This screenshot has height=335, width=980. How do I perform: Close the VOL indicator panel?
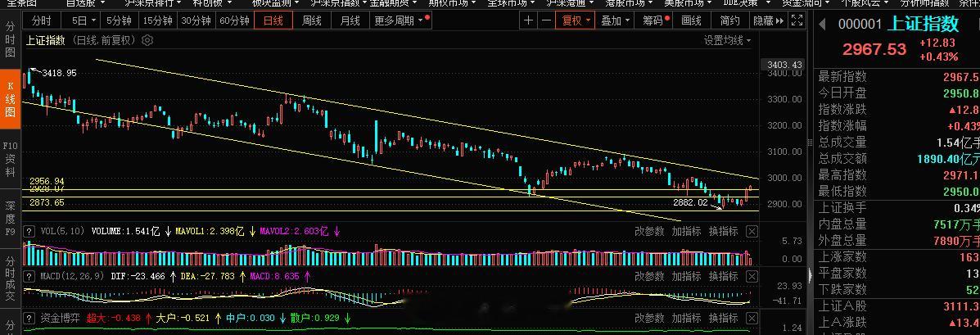click(x=752, y=231)
